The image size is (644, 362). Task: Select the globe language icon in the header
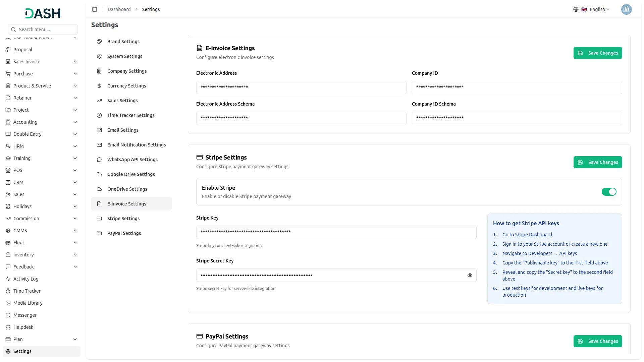coord(576,9)
